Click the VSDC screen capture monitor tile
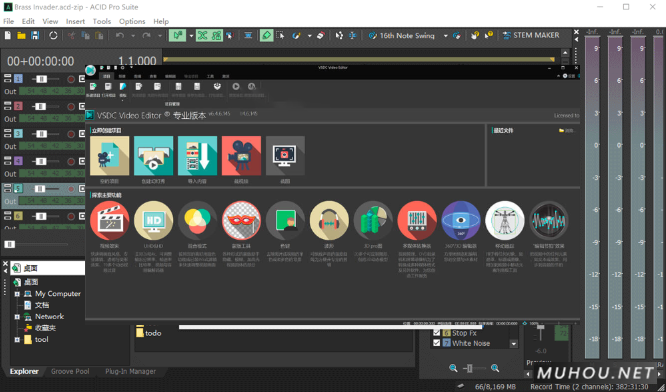 click(x=285, y=155)
